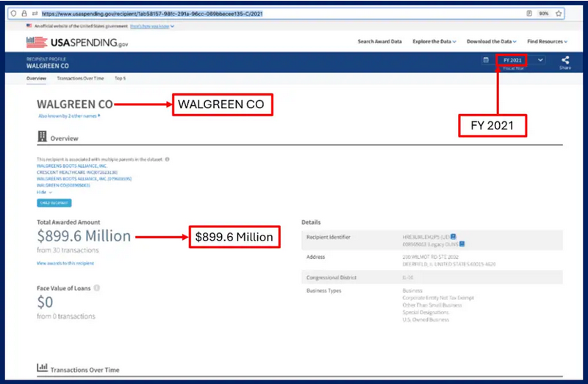Viewport: 588px width, 384px height.
Task: Bookmark this page with the star icon
Action: pos(559,13)
